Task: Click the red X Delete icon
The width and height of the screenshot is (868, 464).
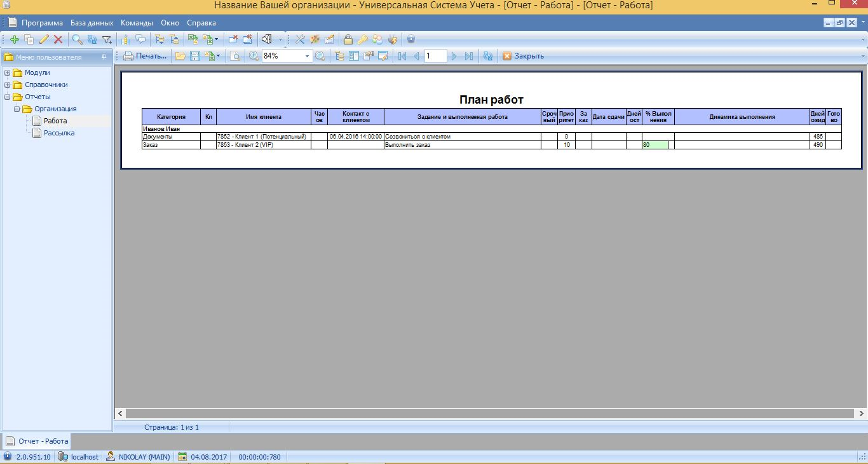Action: [x=58, y=39]
